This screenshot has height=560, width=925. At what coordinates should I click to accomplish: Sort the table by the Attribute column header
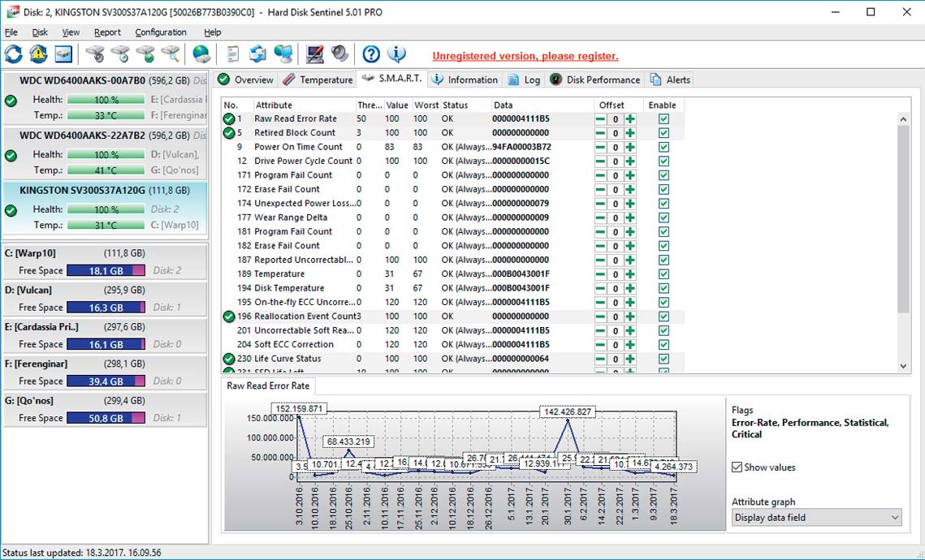click(304, 105)
